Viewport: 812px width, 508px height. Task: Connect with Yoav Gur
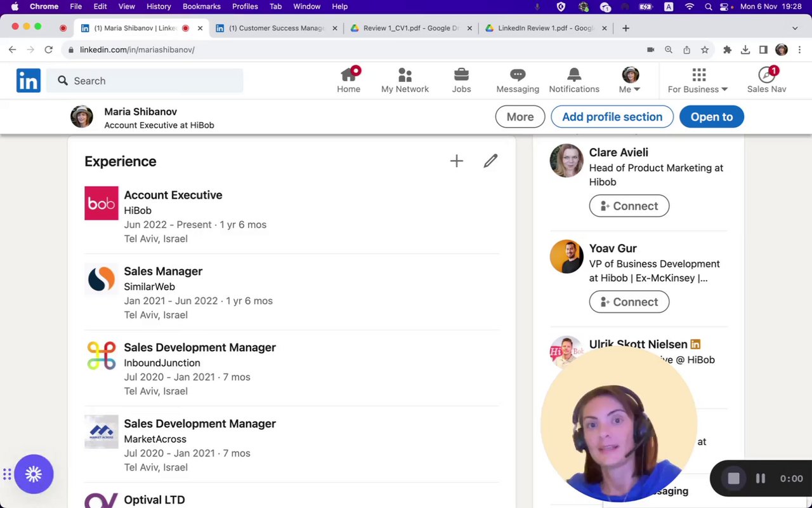coord(629,302)
